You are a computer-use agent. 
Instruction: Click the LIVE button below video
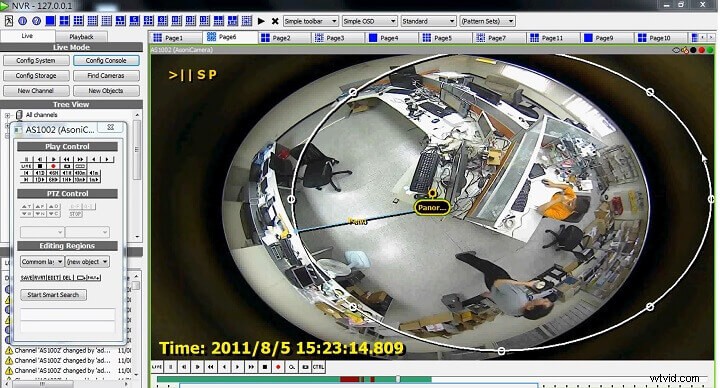pyautogui.click(x=157, y=367)
